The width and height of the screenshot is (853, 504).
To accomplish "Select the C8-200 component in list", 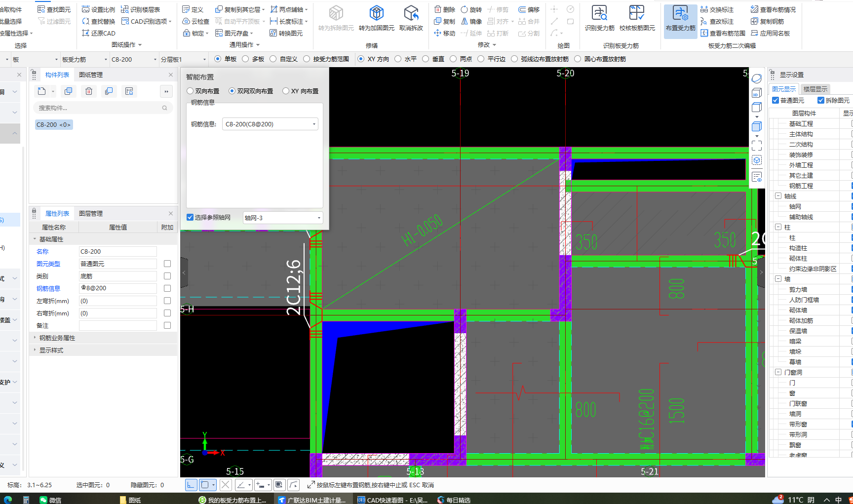I will pos(53,125).
